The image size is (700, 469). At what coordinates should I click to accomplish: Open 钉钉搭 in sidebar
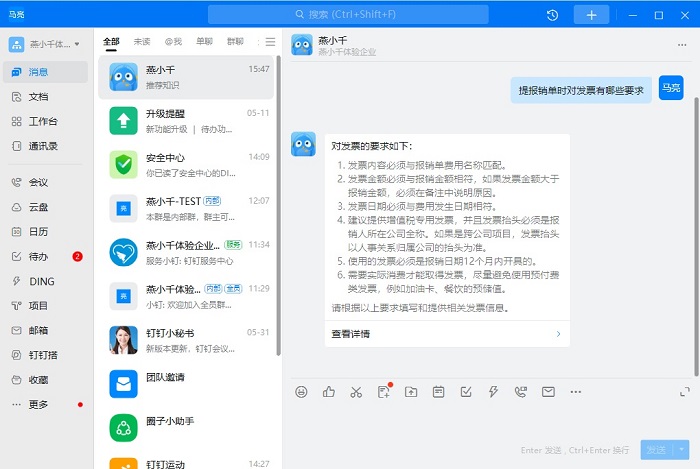coord(45,355)
